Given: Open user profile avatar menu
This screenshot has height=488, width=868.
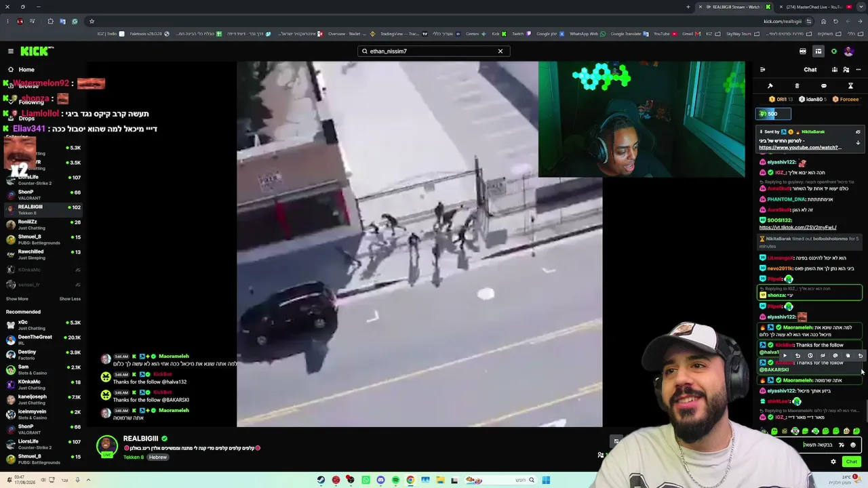Looking at the screenshot, I should tap(849, 51).
